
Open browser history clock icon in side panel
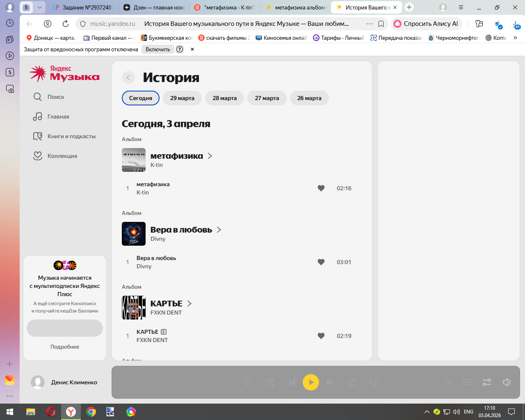tap(10, 23)
